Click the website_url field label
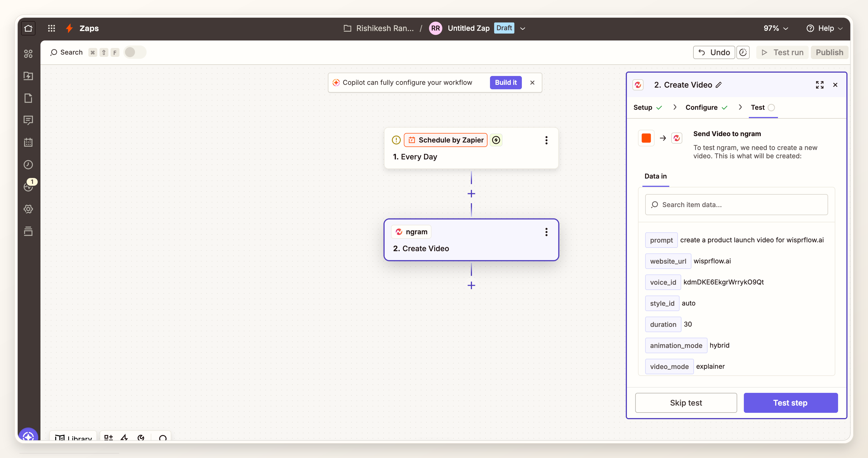The height and width of the screenshot is (458, 868). tap(668, 261)
